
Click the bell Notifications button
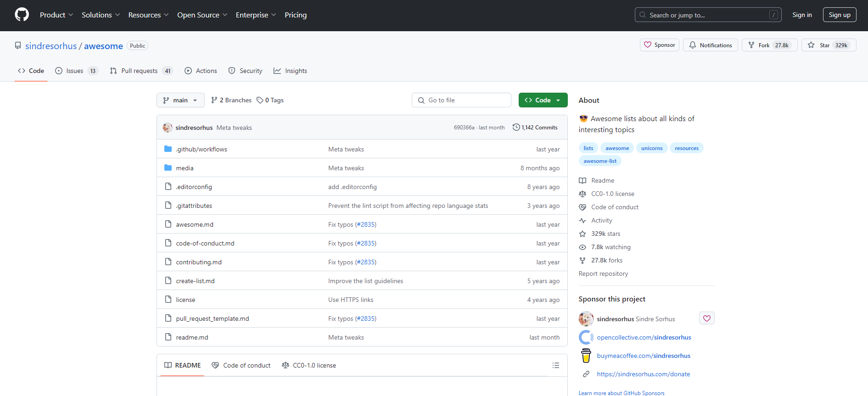pyautogui.click(x=711, y=45)
